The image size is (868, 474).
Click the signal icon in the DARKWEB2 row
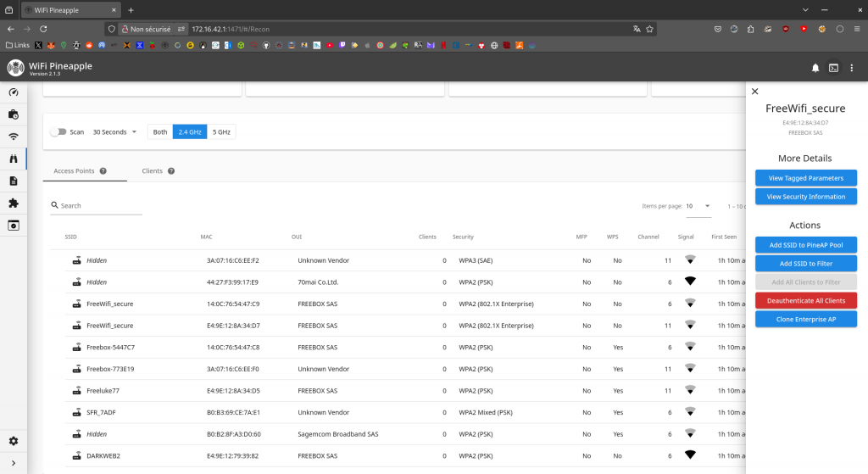click(690, 454)
